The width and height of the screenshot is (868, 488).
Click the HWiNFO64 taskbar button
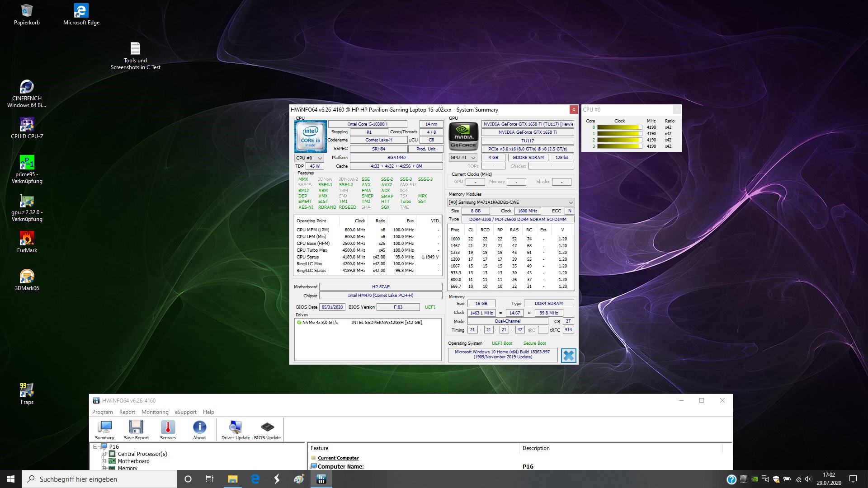[x=321, y=479]
